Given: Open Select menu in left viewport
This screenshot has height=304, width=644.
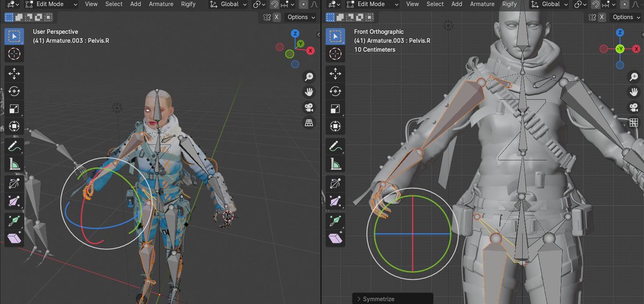Looking at the screenshot, I should [x=114, y=4].
